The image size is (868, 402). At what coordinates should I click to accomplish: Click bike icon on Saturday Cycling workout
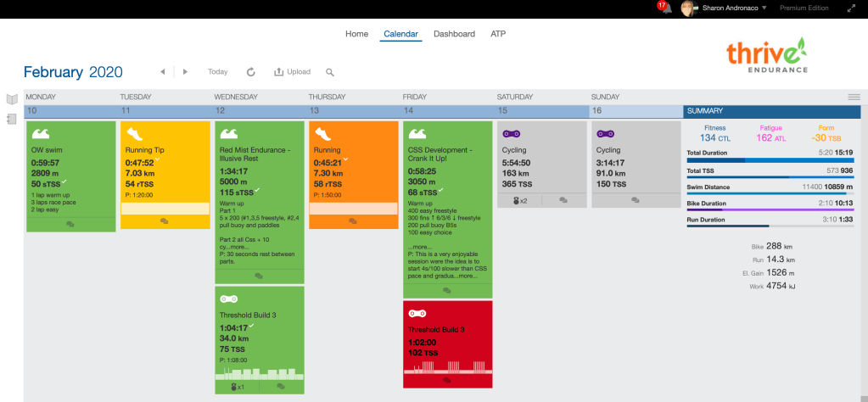click(x=512, y=133)
